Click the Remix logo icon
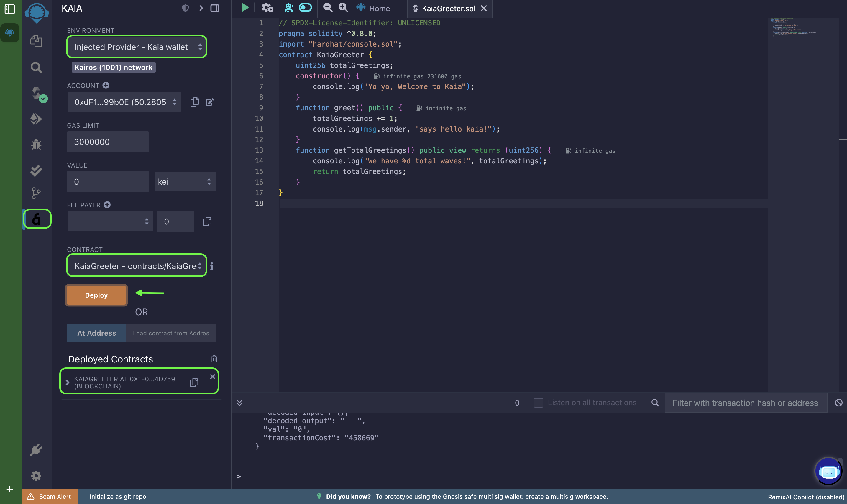847x504 pixels. coord(37,13)
